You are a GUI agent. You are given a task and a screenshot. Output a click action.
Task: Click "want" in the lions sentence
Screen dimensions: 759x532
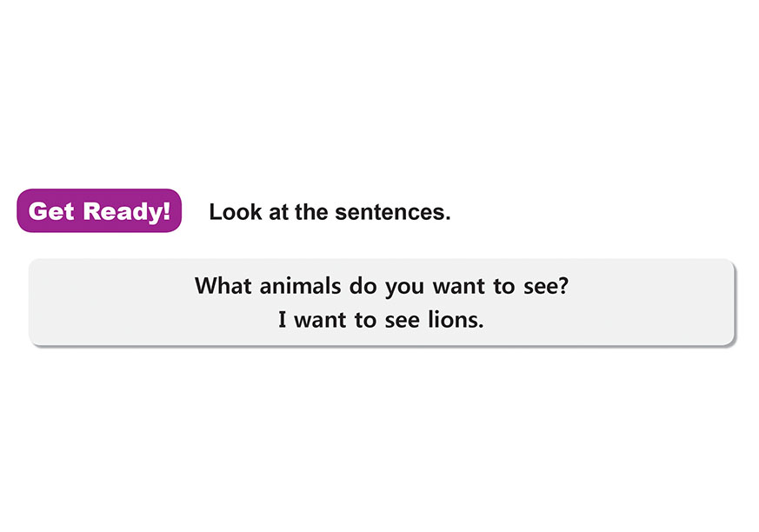click(x=321, y=320)
